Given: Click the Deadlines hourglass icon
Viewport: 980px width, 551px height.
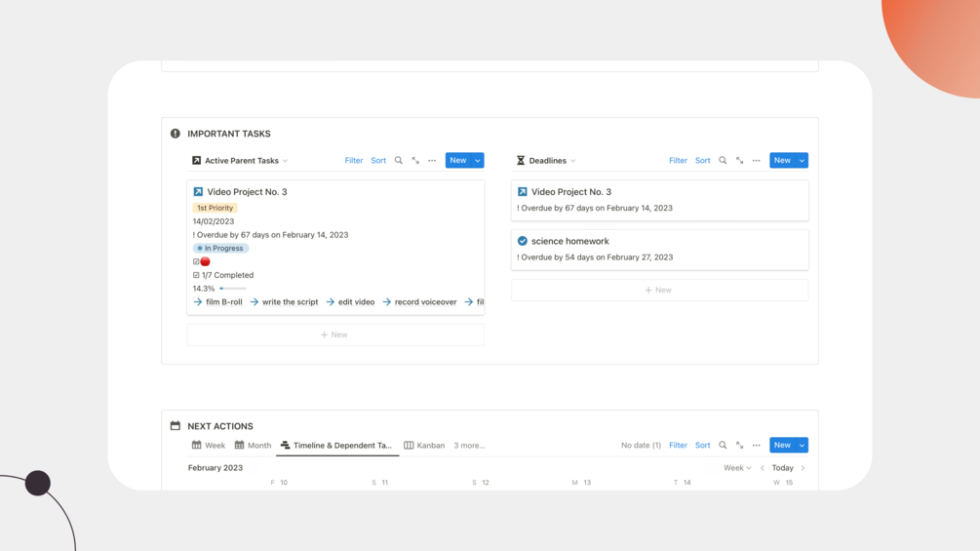Looking at the screenshot, I should tap(521, 161).
